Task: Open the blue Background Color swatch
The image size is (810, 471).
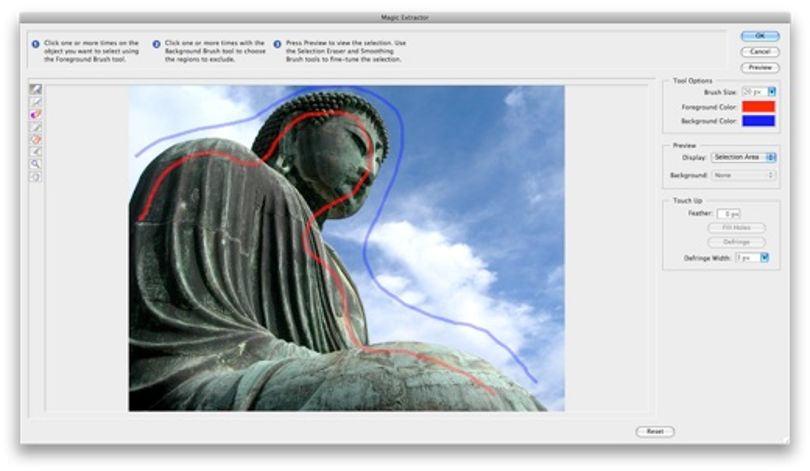Action: [x=758, y=121]
